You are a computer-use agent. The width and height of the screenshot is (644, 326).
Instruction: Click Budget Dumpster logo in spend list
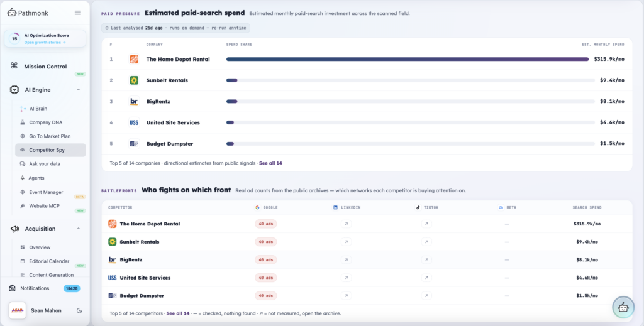tap(134, 143)
